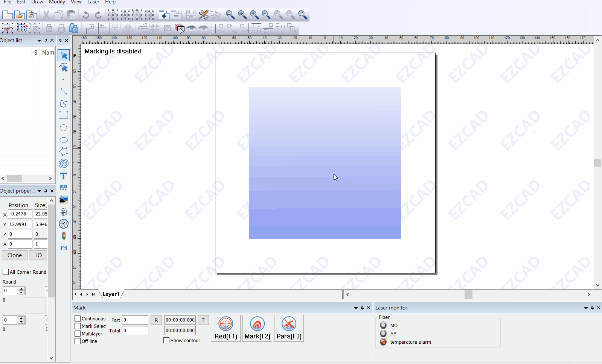Select the Ellipse draw tool
Screen dimensions: 602x364
coord(64,140)
